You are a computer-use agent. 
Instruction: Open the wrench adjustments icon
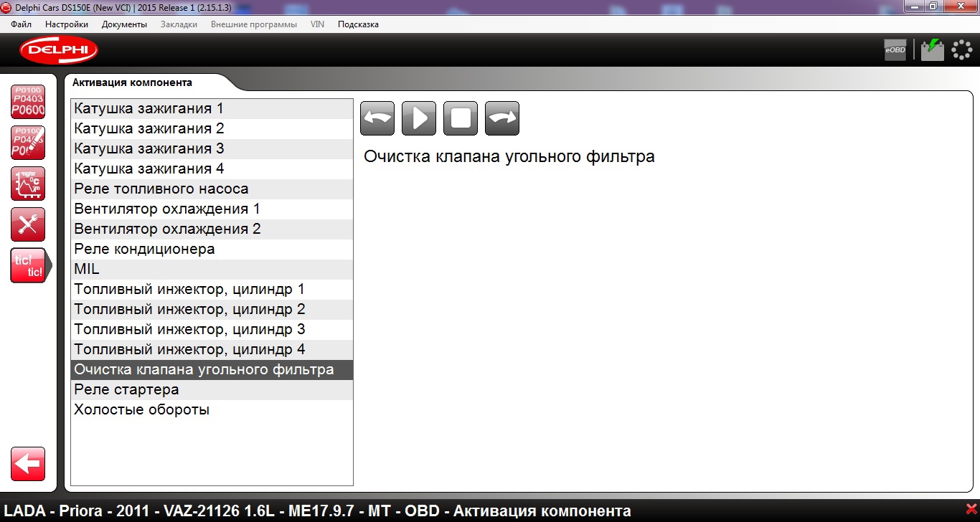(x=28, y=224)
